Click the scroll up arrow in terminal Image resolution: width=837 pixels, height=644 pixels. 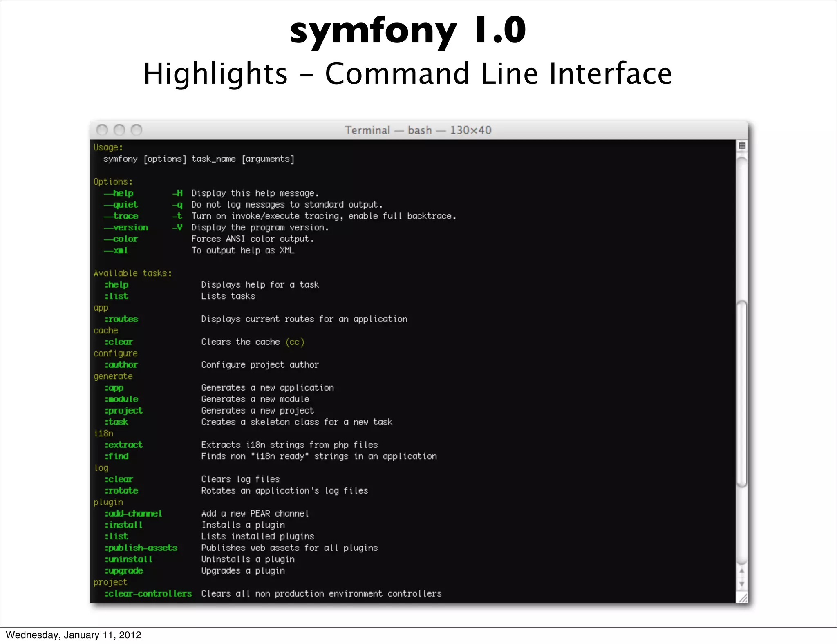(742, 571)
